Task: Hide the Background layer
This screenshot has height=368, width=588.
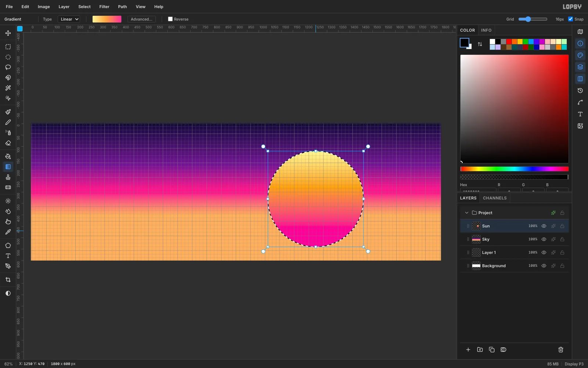Action: (x=544, y=266)
